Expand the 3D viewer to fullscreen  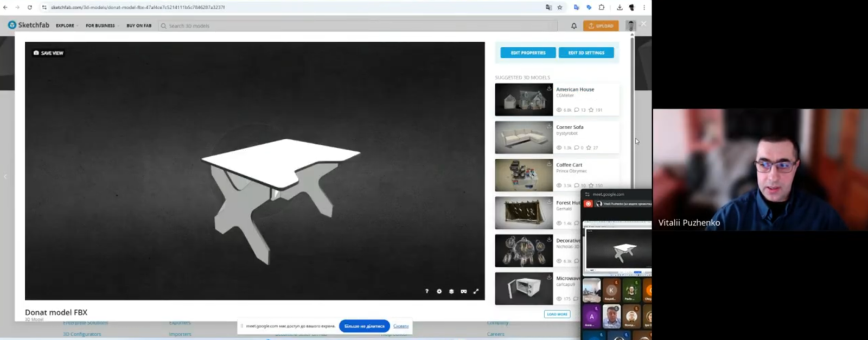point(476,291)
